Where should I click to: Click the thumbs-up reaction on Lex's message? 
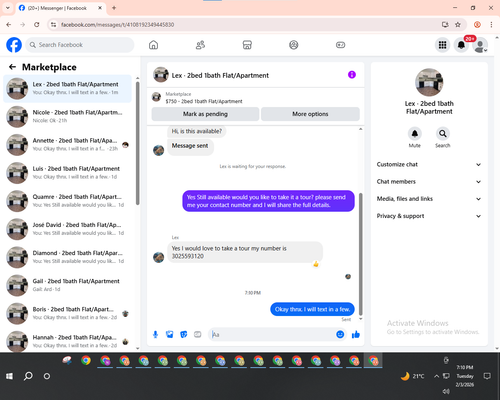coord(316,264)
